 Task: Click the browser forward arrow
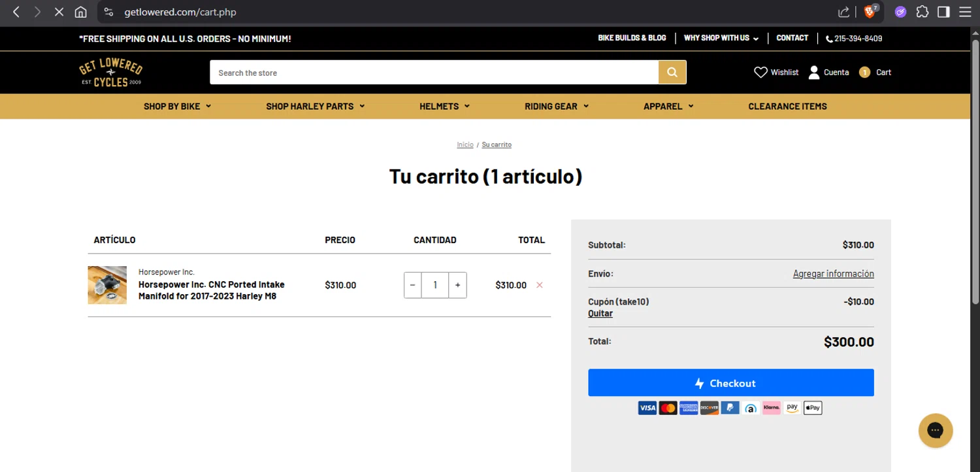pos(37,12)
